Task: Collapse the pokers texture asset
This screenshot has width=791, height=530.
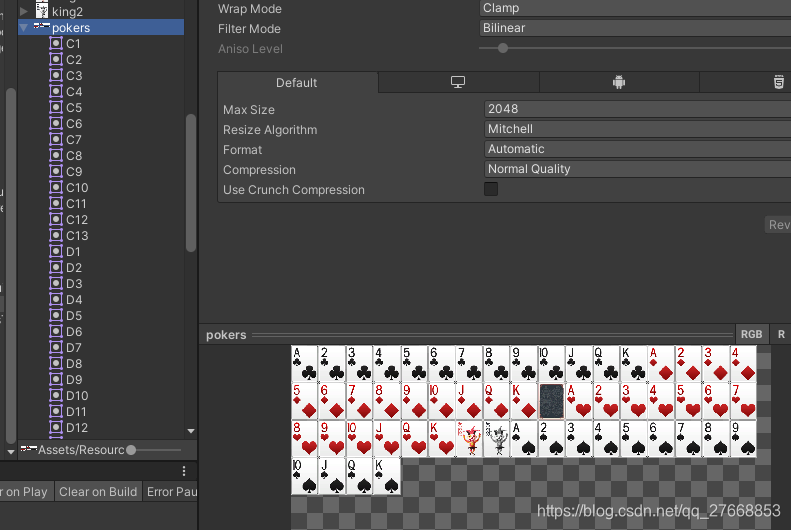Action: (24, 27)
